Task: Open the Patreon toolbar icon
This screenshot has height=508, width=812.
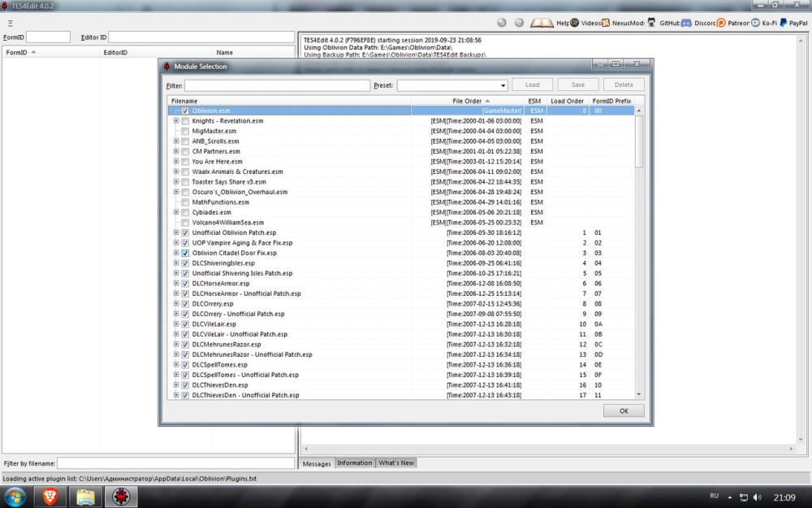Action: pos(721,23)
